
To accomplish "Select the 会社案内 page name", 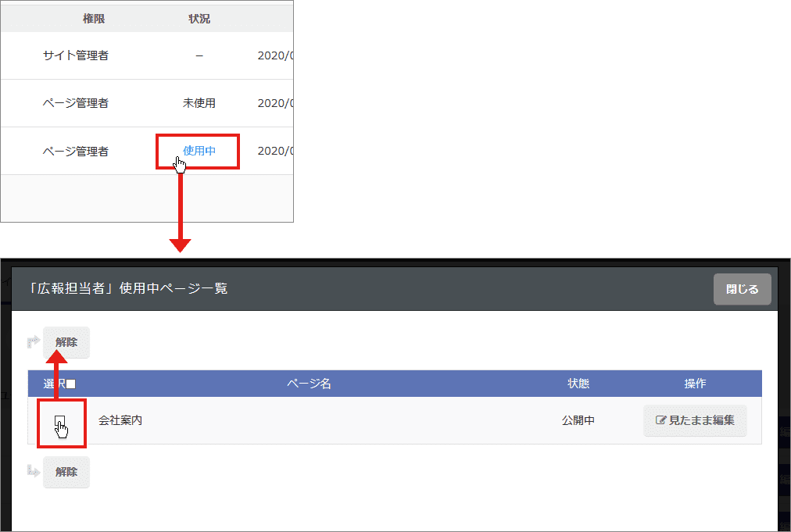I will pos(120,420).
